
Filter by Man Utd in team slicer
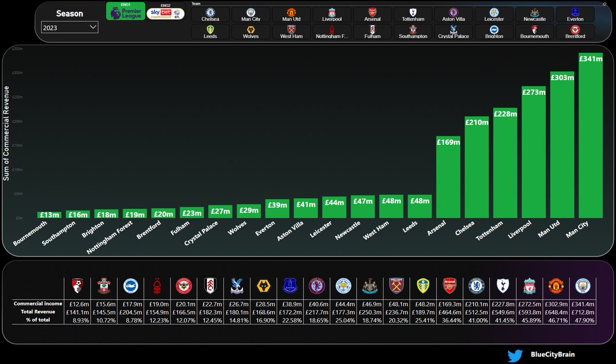pyautogui.click(x=291, y=14)
